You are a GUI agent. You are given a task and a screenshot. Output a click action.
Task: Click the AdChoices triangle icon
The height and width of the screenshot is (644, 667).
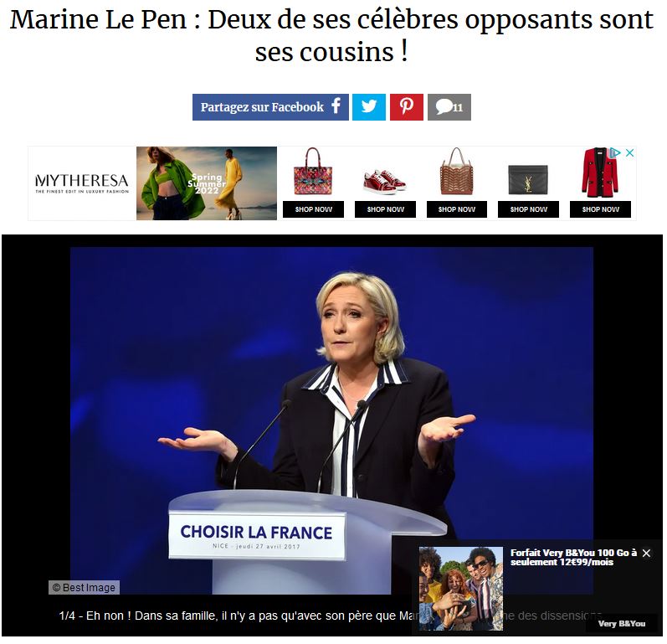click(x=615, y=152)
